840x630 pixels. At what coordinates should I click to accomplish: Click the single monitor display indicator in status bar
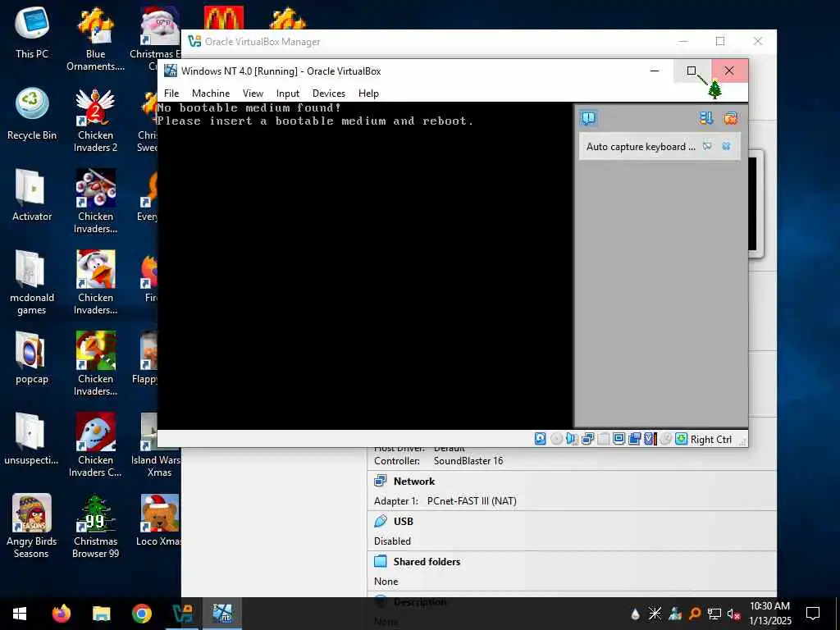coord(619,440)
